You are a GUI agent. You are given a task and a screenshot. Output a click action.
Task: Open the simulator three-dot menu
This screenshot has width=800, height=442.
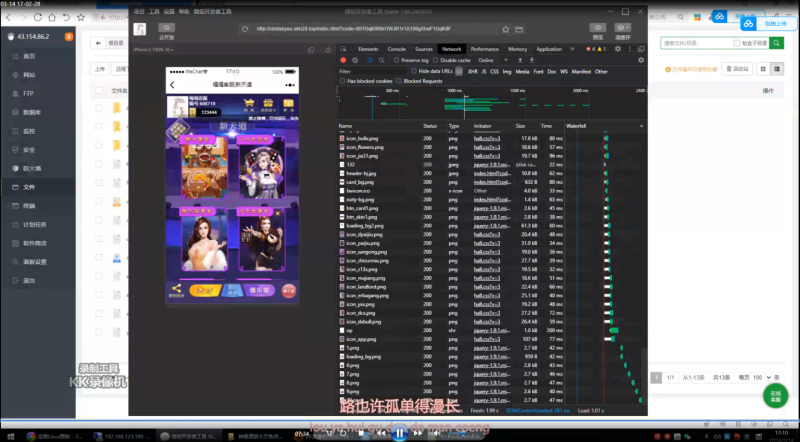pos(290,85)
